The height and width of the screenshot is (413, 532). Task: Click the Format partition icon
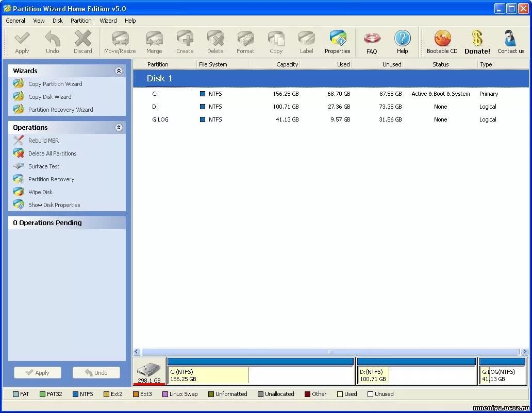[x=246, y=38]
